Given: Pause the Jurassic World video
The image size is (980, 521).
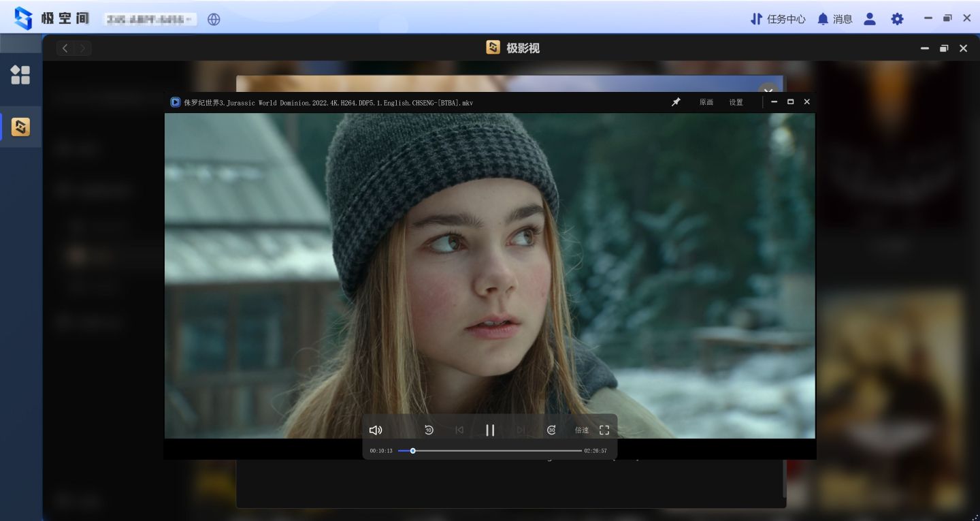Looking at the screenshot, I should [490, 430].
